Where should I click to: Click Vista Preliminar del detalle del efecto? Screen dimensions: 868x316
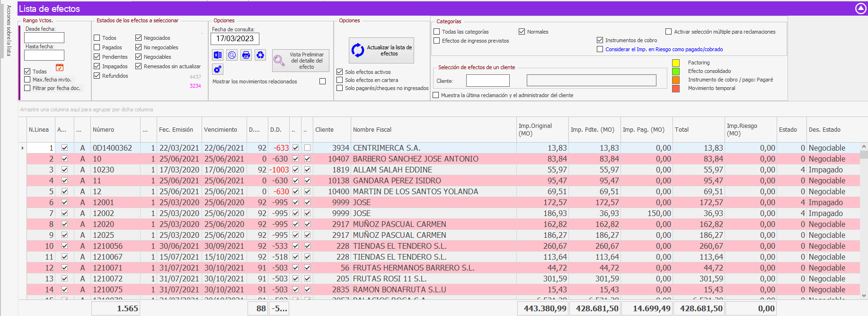coord(301,61)
